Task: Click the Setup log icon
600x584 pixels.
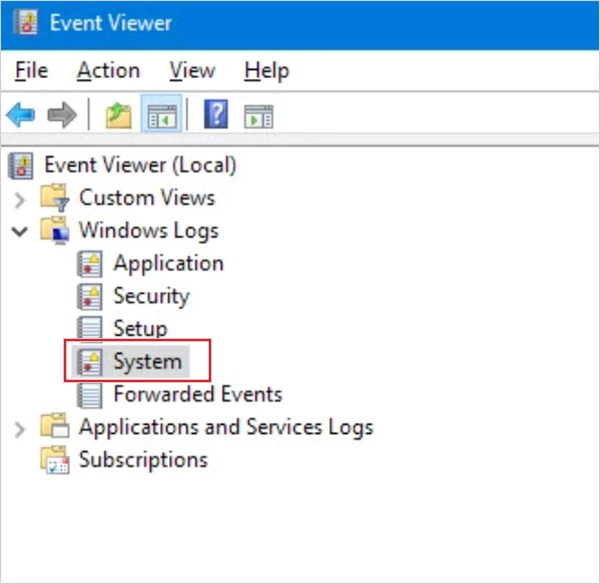Action: 90,328
